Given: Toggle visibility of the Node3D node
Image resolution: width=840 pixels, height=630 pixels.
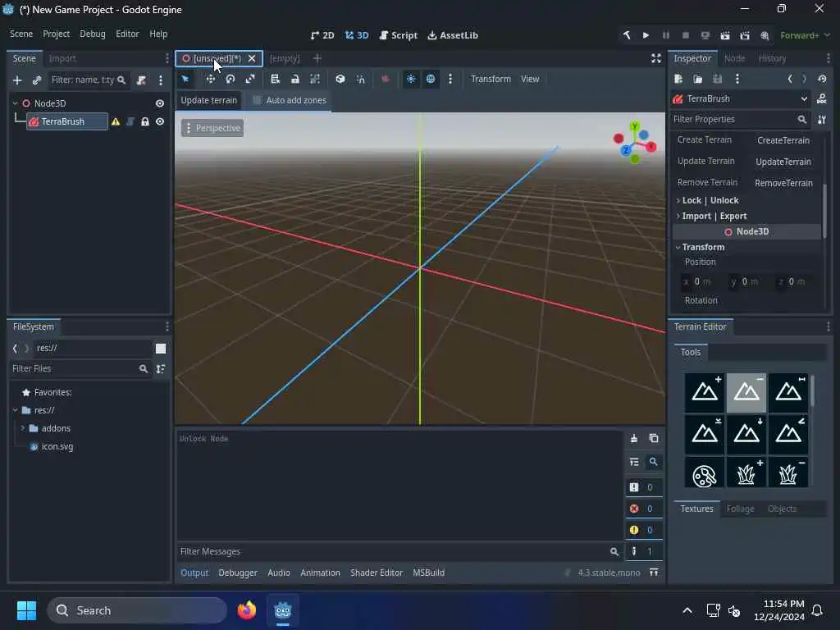Looking at the screenshot, I should (160, 103).
